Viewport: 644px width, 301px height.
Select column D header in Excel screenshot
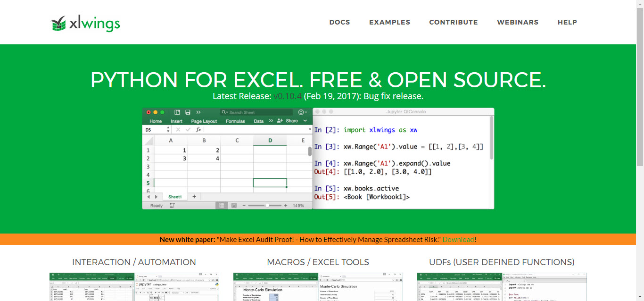click(270, 141)
